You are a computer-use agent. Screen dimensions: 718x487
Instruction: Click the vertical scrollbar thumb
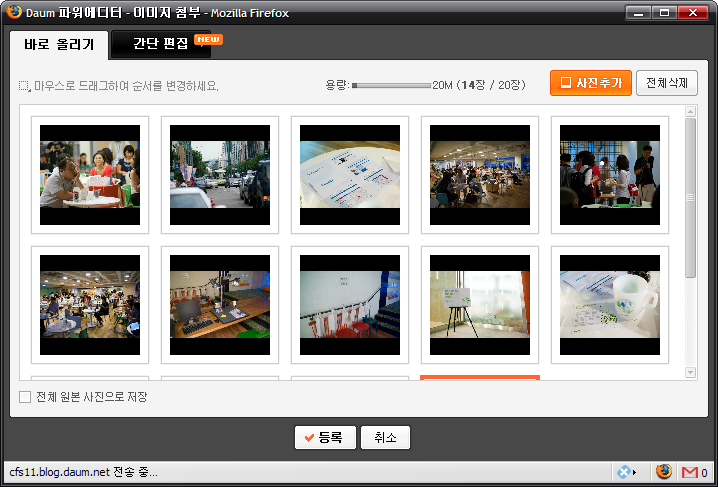(691, 198)
